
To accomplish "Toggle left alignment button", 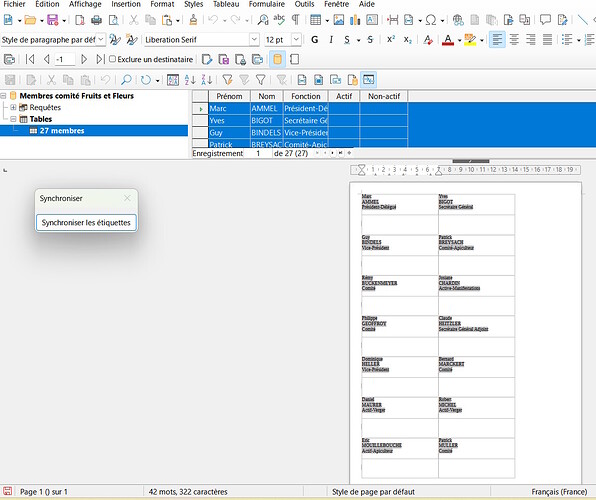I will (x=497, y=40).
